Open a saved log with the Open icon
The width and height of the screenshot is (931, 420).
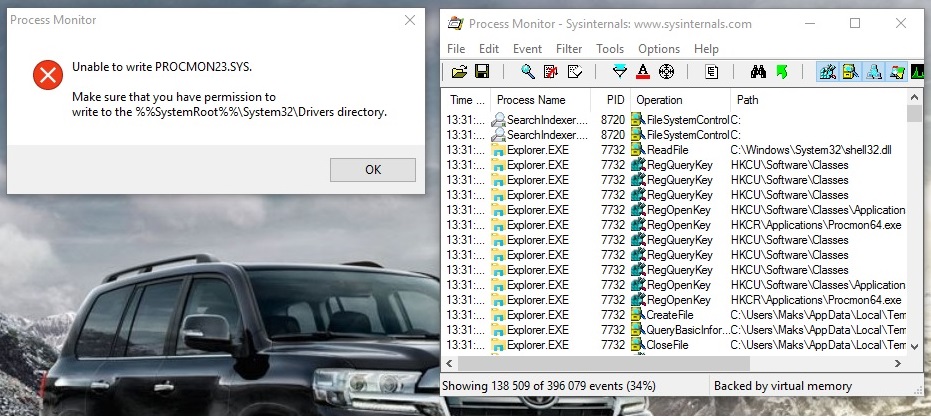coord(459,72)
